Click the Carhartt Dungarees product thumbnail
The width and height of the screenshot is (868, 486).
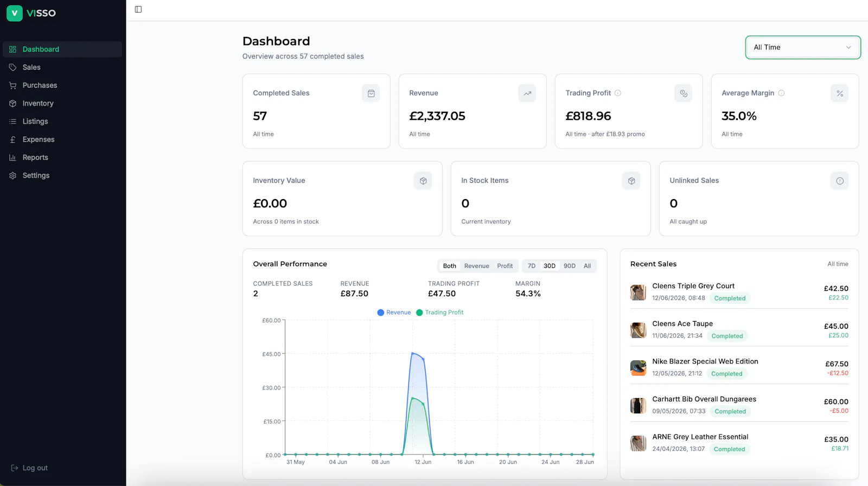click(638, 405)
